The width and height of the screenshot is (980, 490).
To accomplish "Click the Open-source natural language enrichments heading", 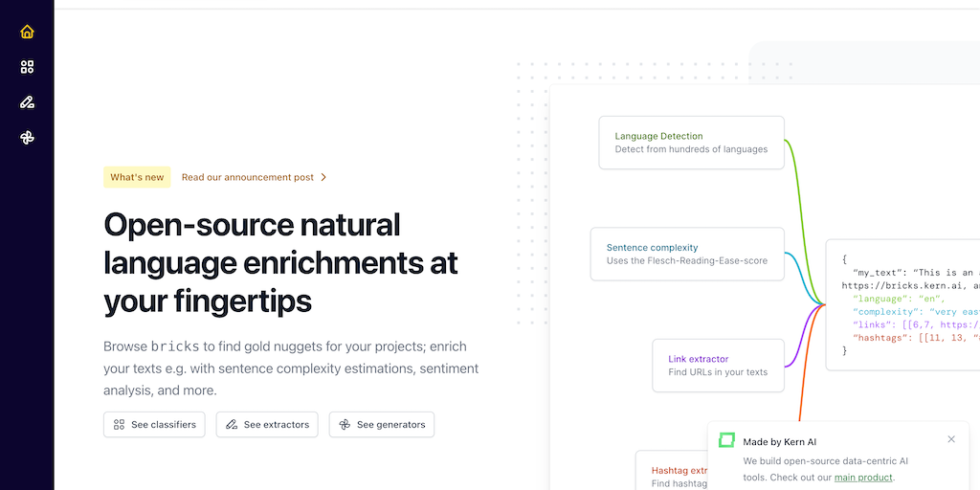I will click(280, 262).
